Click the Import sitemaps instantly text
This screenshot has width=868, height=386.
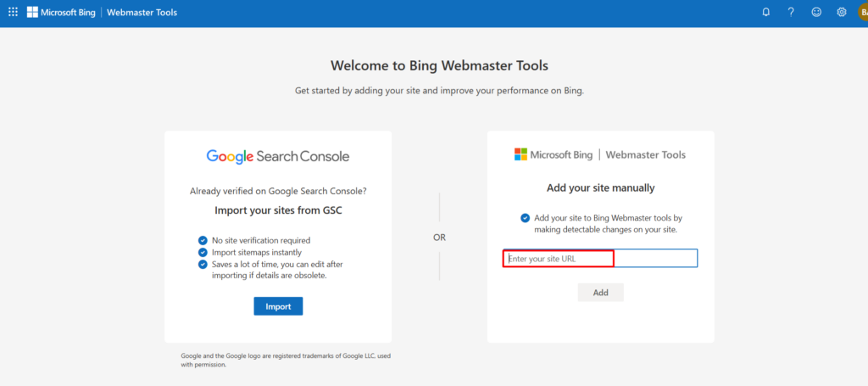(257, 253)
